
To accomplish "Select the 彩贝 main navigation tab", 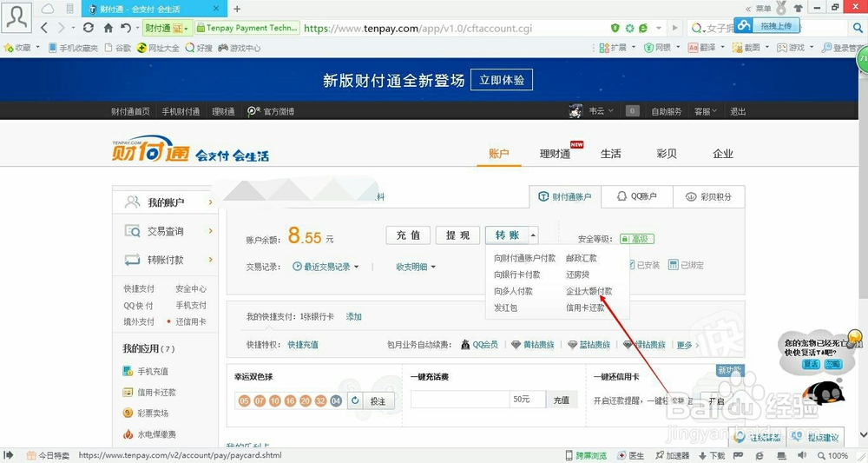I will point(667,154).
